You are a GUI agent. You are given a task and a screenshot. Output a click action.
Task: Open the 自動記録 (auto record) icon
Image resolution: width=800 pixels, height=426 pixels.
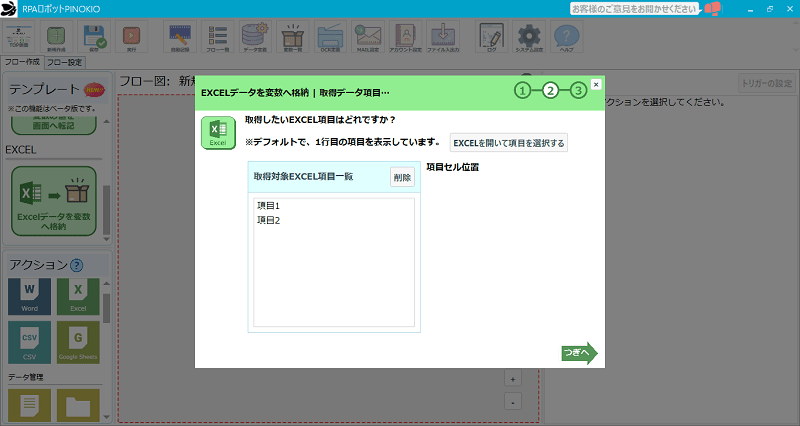coord(180,37)
